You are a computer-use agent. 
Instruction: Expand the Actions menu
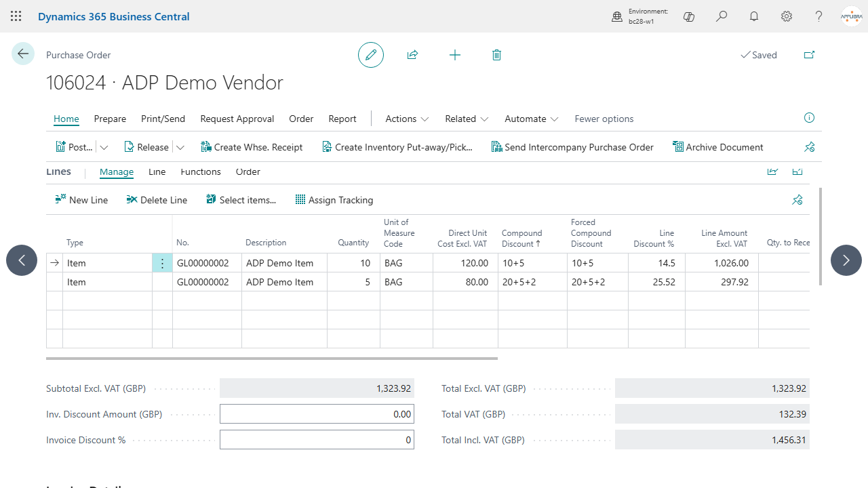[407, 119]
